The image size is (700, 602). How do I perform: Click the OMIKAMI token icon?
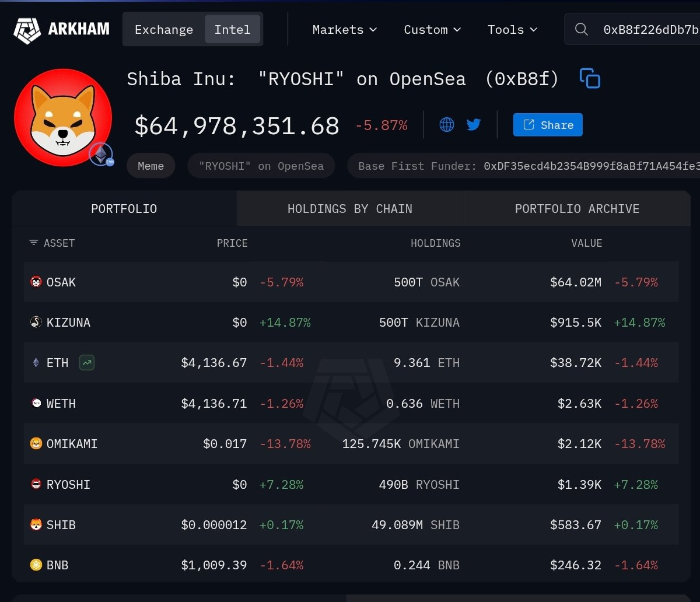tap(36, 444)
